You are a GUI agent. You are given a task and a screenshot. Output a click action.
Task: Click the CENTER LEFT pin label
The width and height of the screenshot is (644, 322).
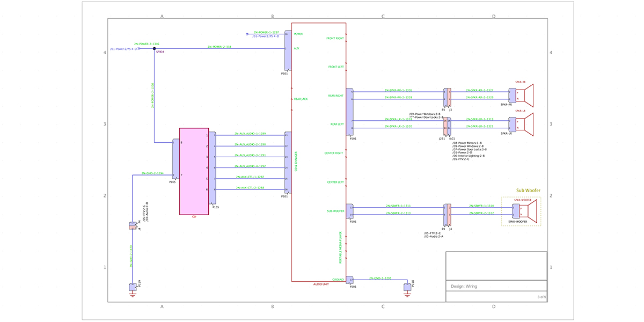coord(335,182)
